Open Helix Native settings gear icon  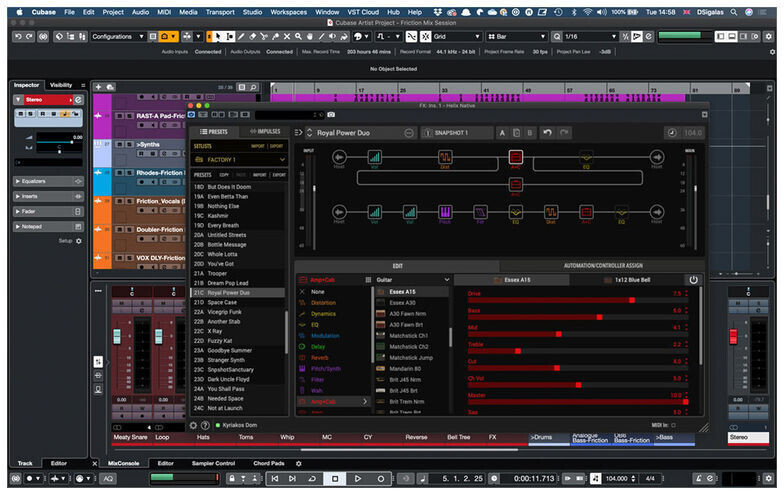[193, 425]
